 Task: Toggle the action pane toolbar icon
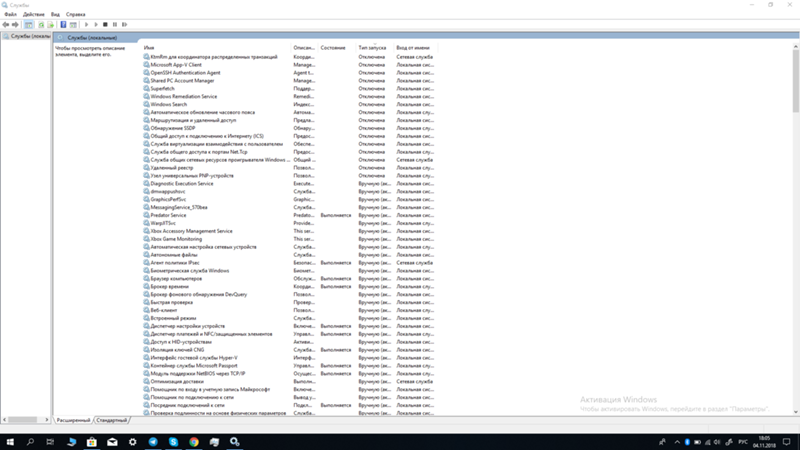click(73, 24)
